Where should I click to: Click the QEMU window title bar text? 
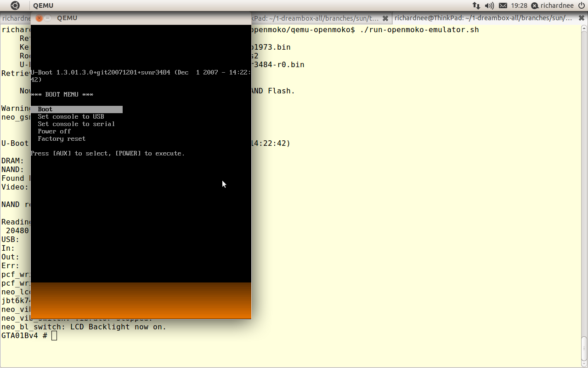67,18
